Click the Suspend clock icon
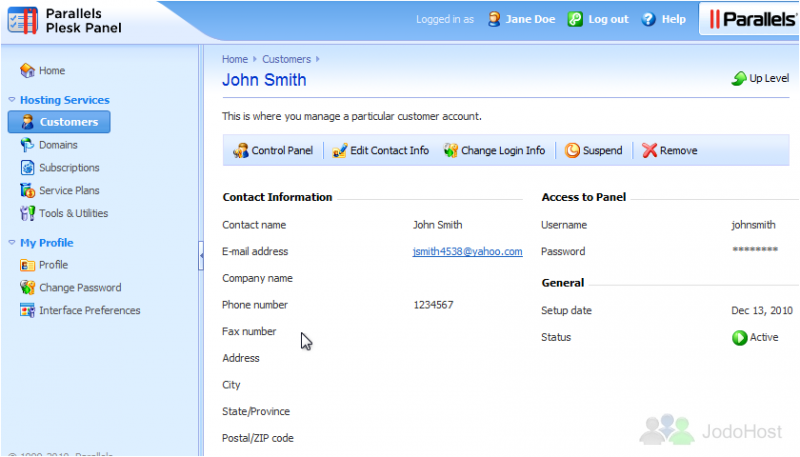 tap(572, 150)
